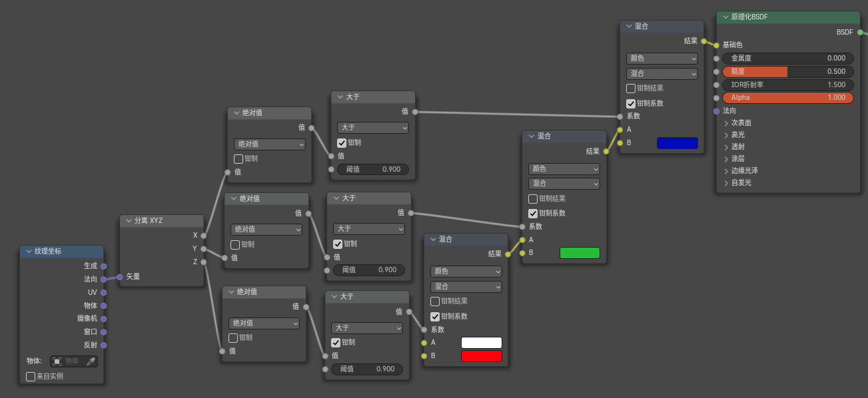Click the 糙度 slider

coord(787,71)
